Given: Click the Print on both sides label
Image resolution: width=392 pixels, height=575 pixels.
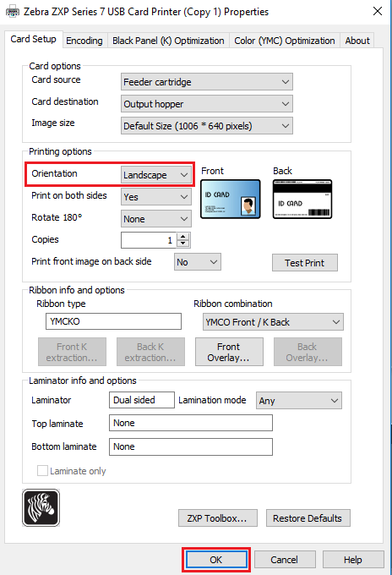Looking at the screenshot, I should (69, 195).
